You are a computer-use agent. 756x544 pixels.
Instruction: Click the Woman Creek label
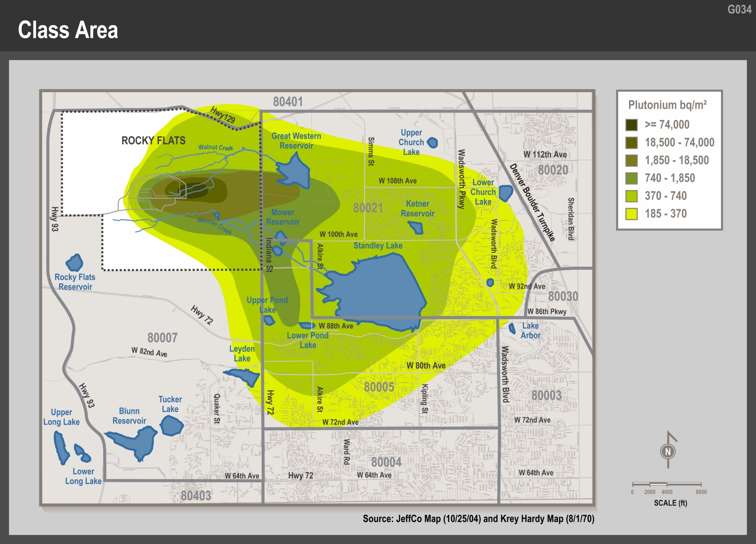click(x=215, y=226)
